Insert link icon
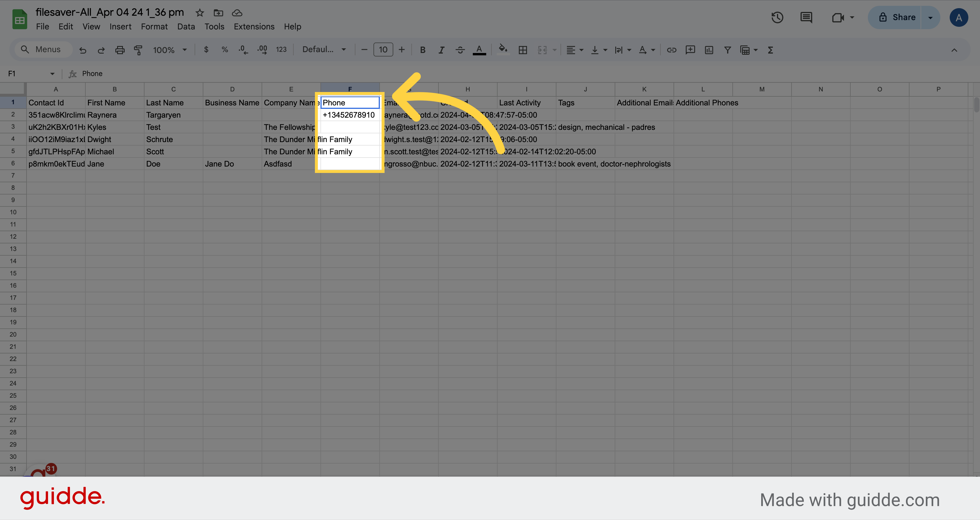 coord(671,50)
